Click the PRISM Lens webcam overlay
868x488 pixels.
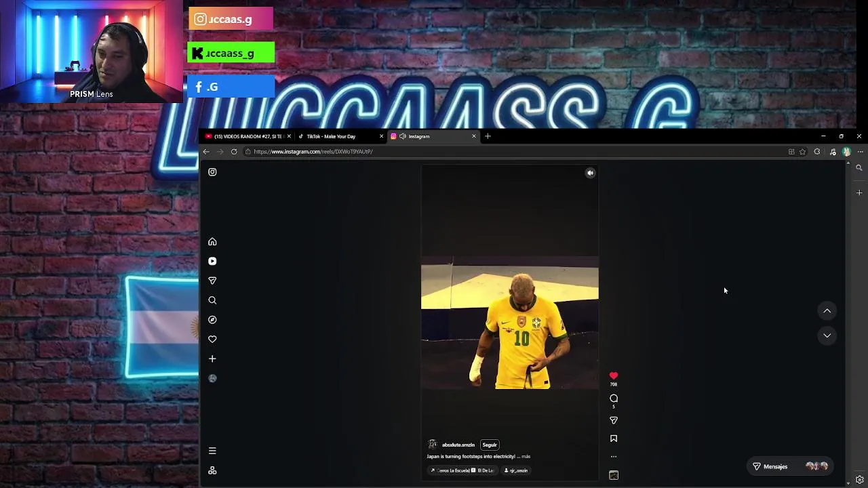pos(92,51)
